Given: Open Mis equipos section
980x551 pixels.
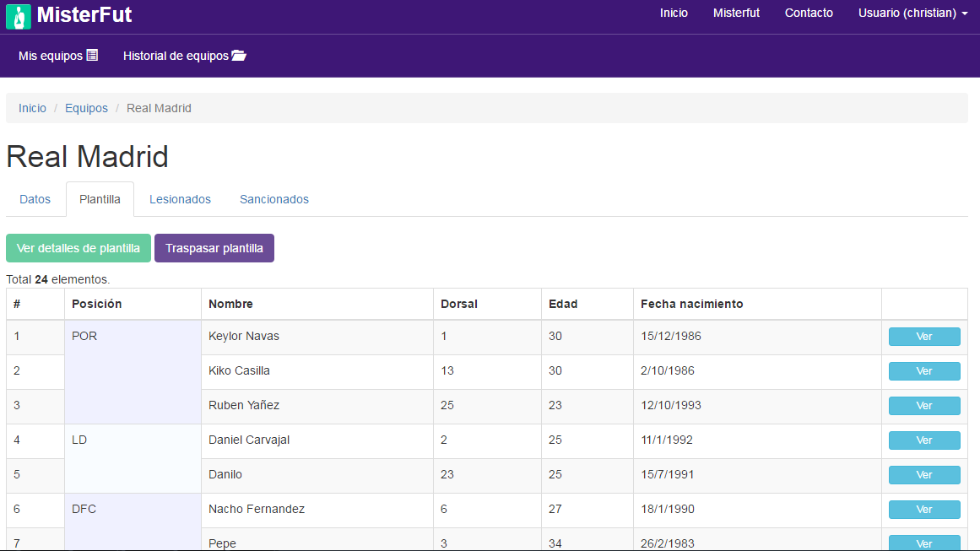Looking at the screenshot, I should [58, 56].
